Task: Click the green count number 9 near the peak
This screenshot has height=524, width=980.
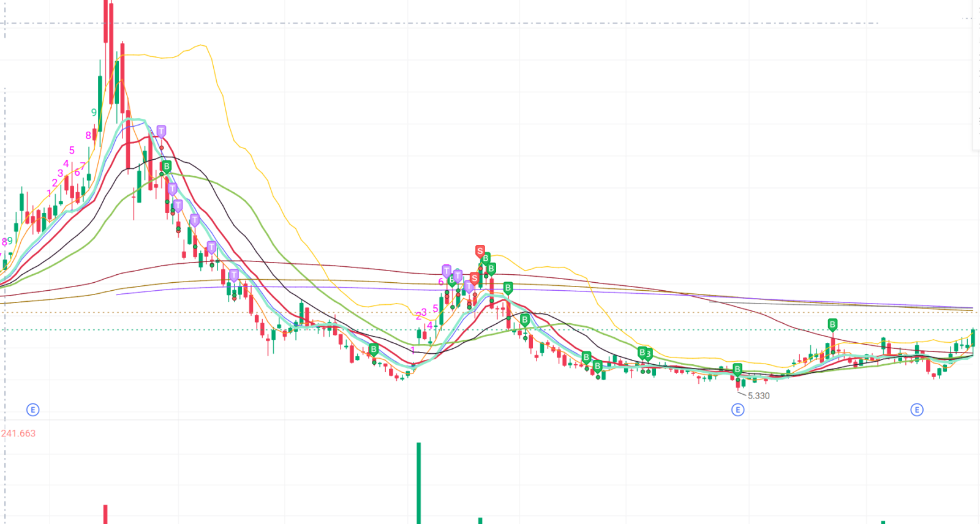Action: coord(94,113)
